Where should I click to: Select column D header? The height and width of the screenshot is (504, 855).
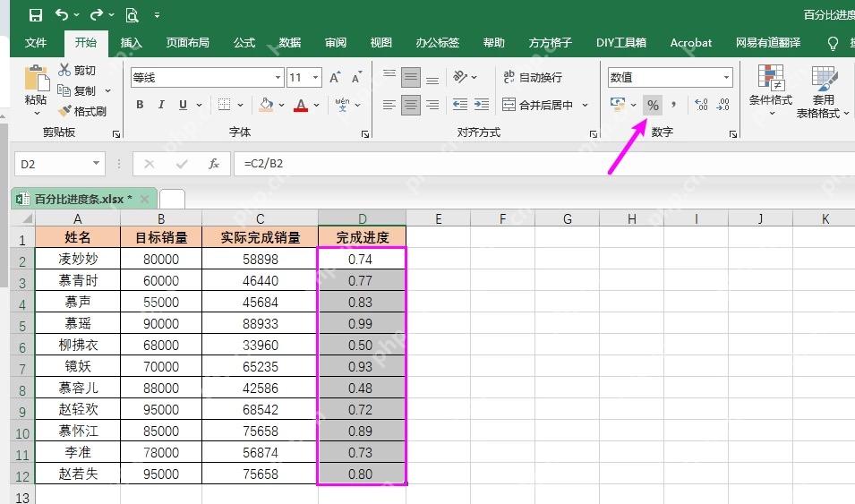click(362, 218)
